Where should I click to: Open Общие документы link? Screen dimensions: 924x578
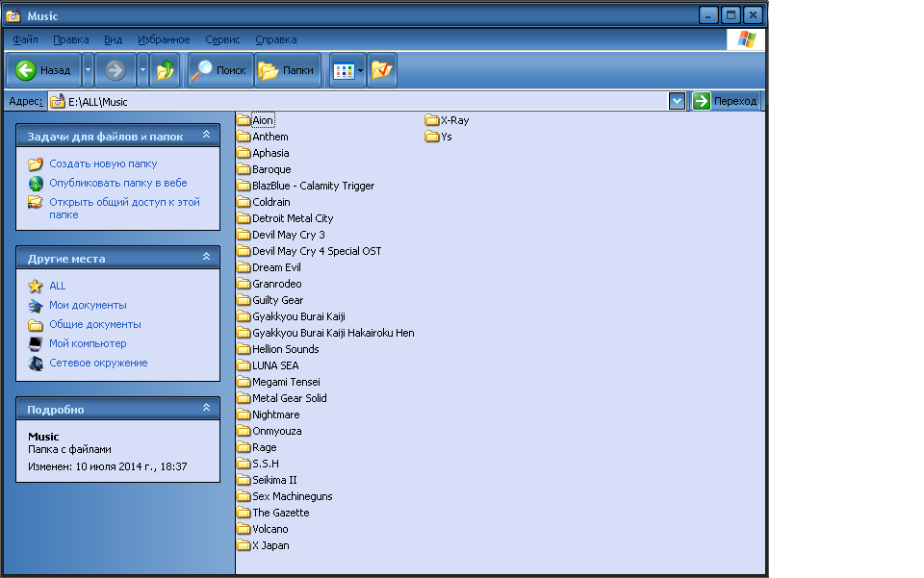point(95,324)
